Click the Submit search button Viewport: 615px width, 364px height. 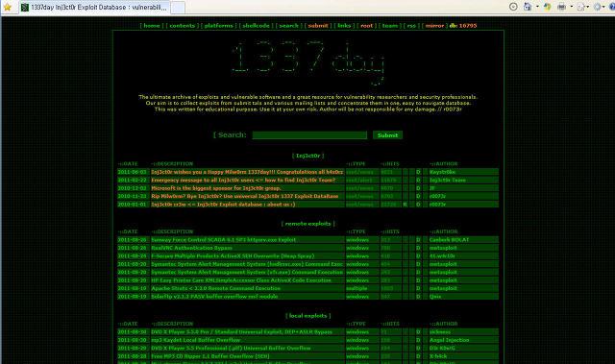click(387, 135)
